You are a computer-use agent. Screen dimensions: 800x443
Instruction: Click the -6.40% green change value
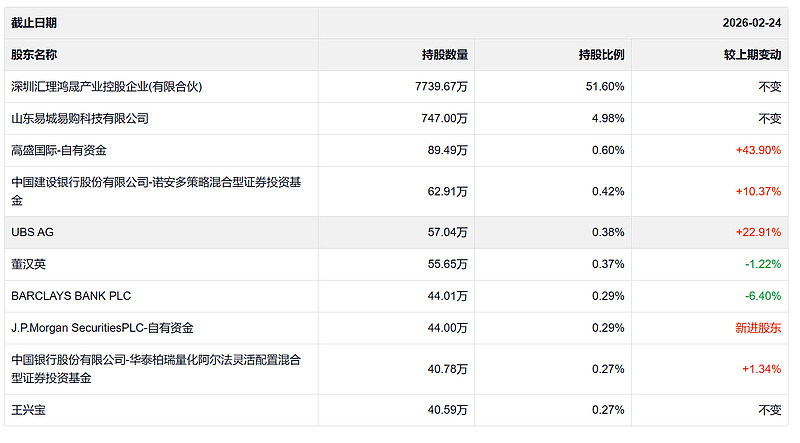(x=762, y=296)
